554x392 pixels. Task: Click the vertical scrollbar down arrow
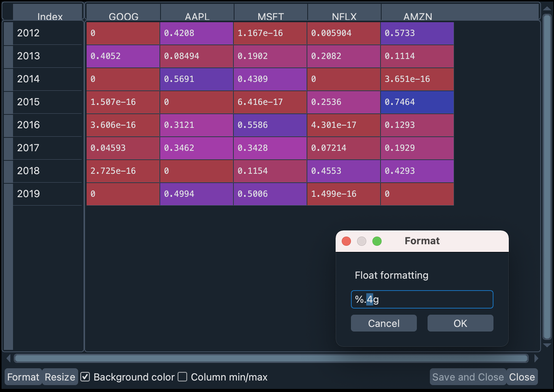point(547,345)
